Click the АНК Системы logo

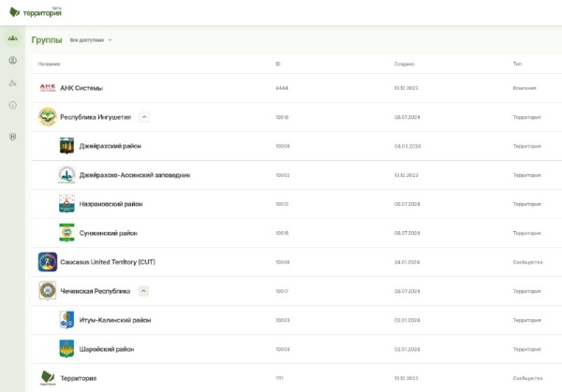tap(48, 88)
